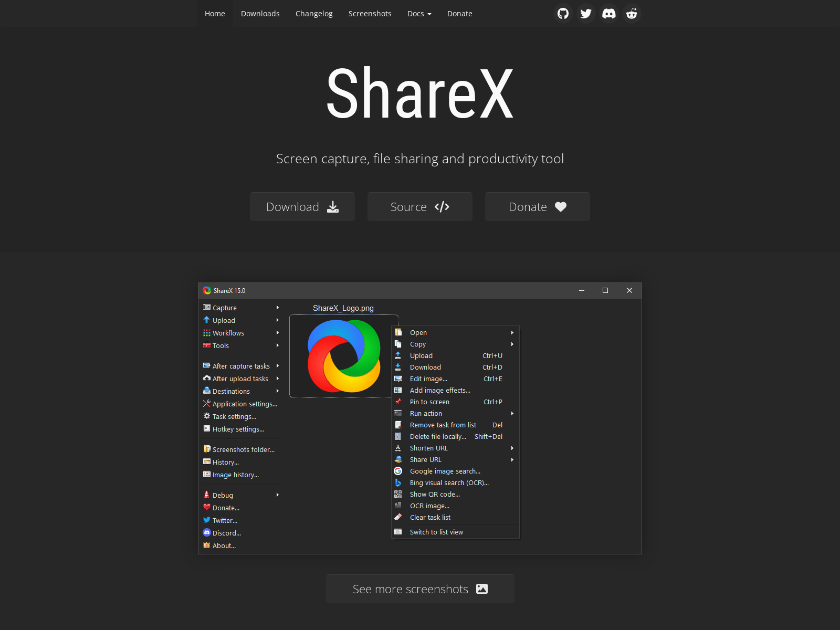The width and height of the screenshot is (840, 630).
Task: Choose the Download Ctrl+D menu entry
Action: click(455, 367)
